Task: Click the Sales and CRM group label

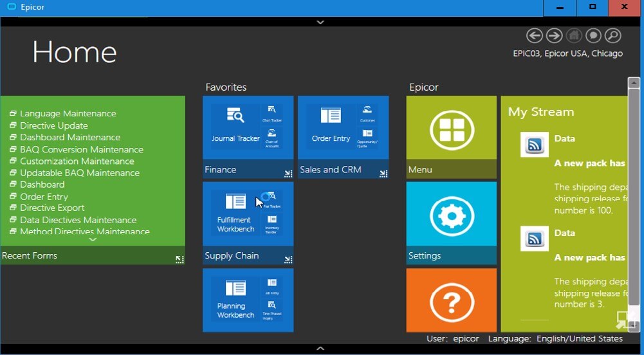Action: pos(331,170)
